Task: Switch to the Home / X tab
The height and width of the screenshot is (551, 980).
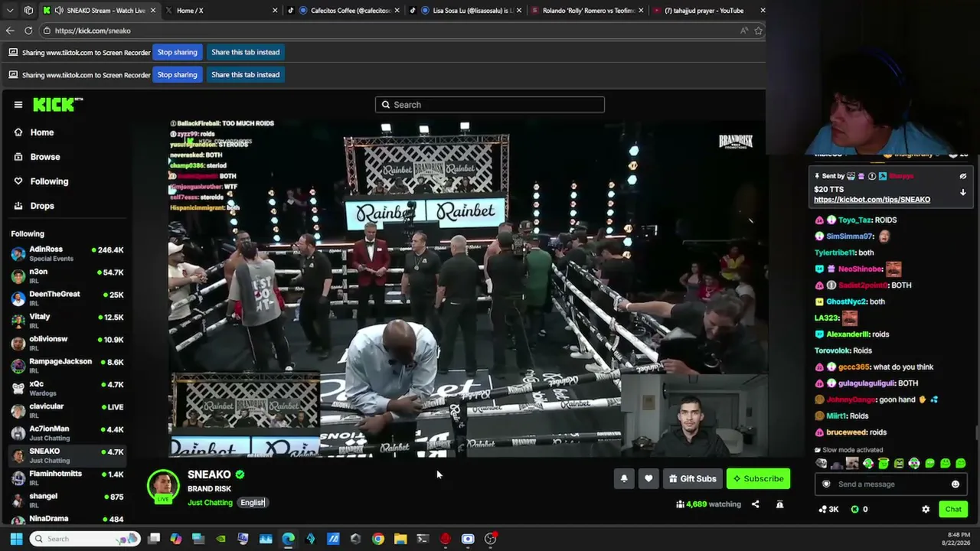Action: point(222,11)
